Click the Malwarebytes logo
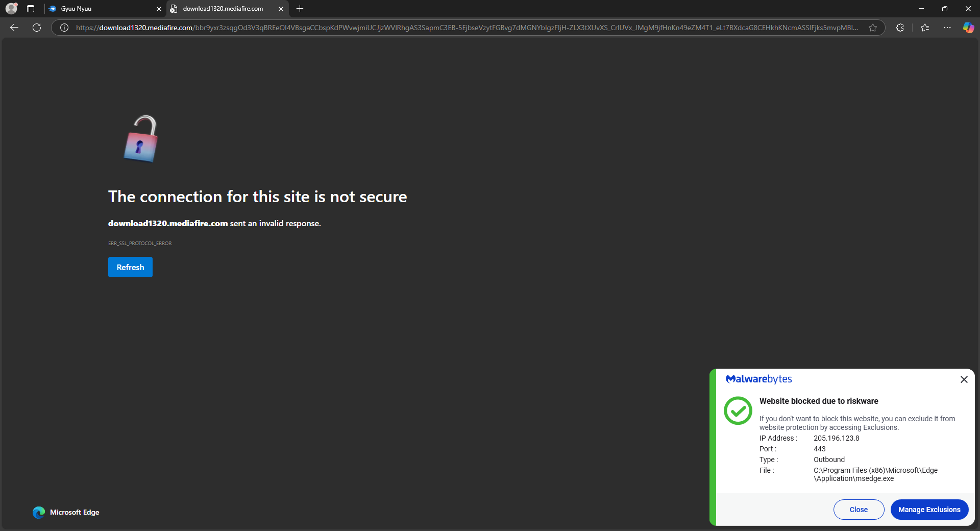 click(758, 379)
